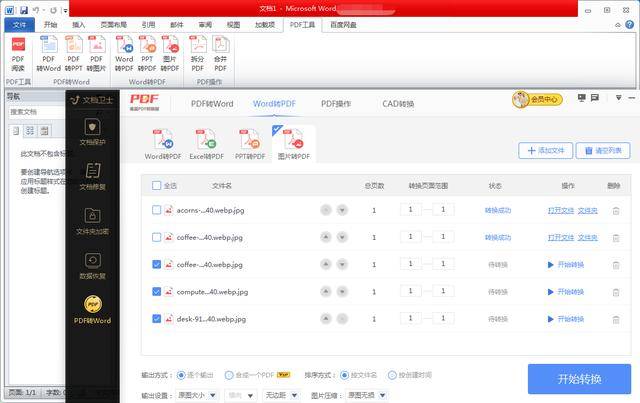The height and width of the screenshot is (403, 640).
Task: Delete the acorns webp.jpg row via trash icon
Action: tap(616, 211)
